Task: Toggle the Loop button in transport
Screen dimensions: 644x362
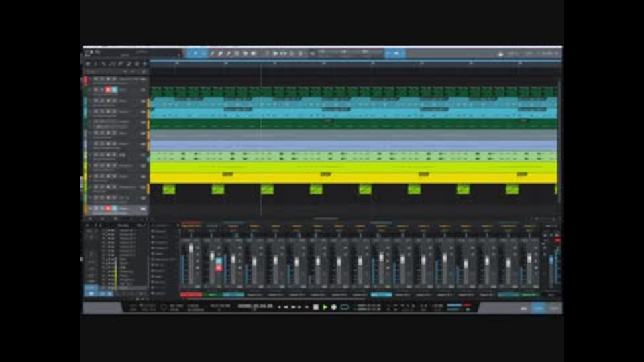Action: pyautogui.click(x=345, y=307)
